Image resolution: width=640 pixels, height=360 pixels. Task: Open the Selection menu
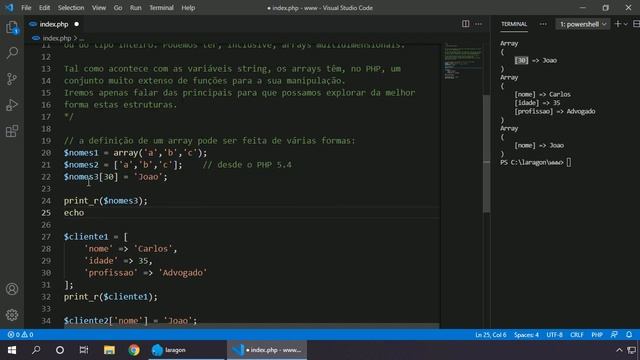[71, 8]
